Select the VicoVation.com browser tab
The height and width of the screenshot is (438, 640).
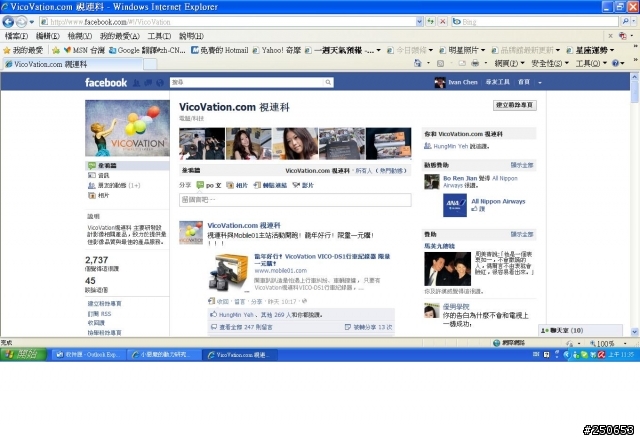pos(72,64)
